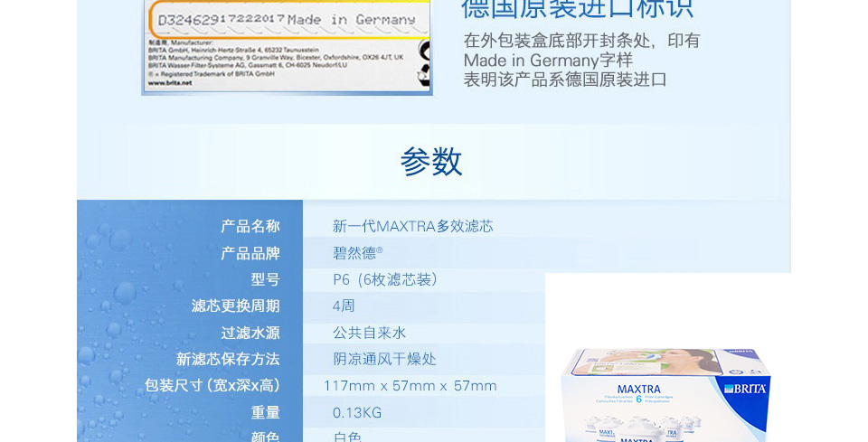Click the value 117mm x 57mm x 57mm

[x=410, y=386]
